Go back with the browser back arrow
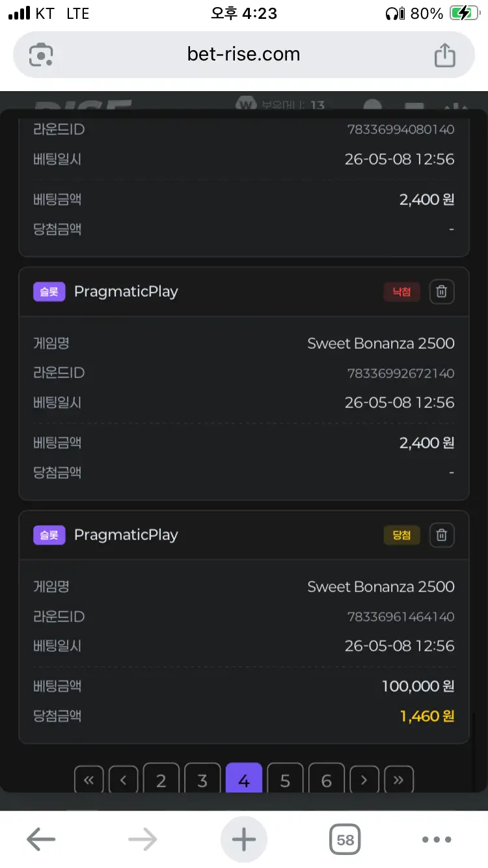Image resolution: width=488 pixels, height=868 pixels. point(41,840)
